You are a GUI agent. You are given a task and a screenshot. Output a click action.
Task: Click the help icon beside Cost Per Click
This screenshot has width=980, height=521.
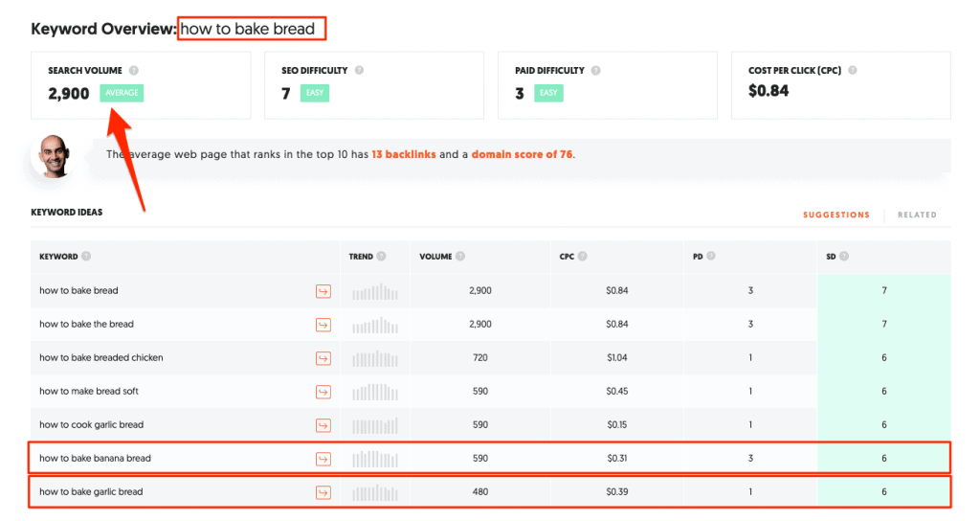point(853,71)
